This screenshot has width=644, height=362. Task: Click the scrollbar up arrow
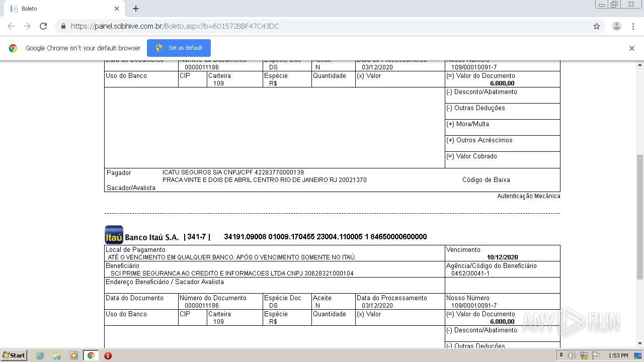[x=640, y=64]
